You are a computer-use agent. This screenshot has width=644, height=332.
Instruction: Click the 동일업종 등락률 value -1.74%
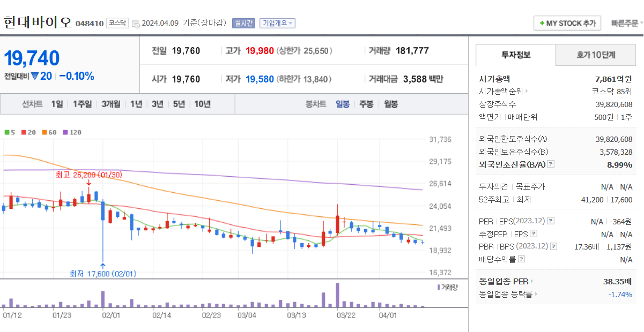click(x=620, y=294)
